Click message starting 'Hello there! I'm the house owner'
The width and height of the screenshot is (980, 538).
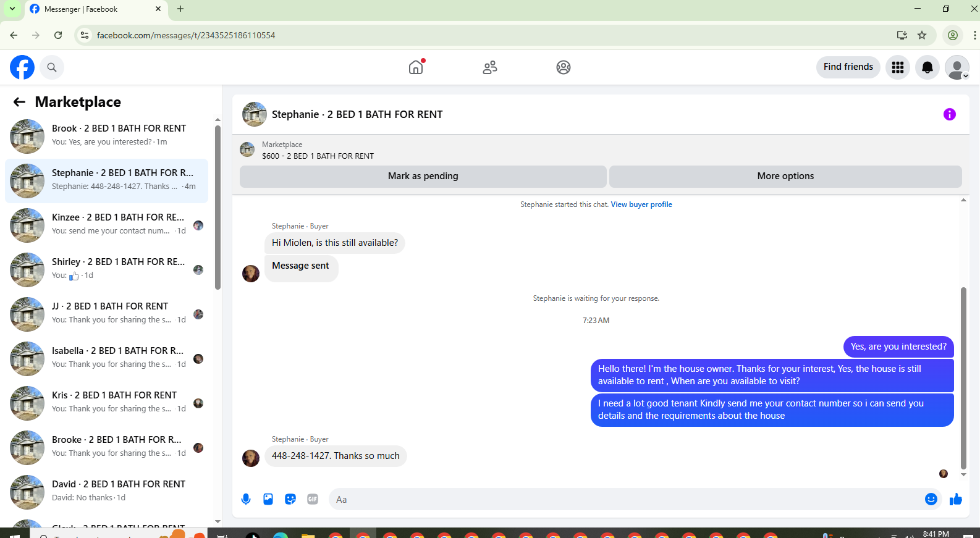(x=772, y=375)
